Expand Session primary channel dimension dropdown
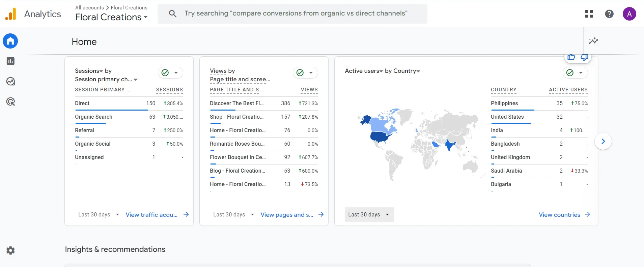The width and height of the screenshot is (644, 267). 136,80
